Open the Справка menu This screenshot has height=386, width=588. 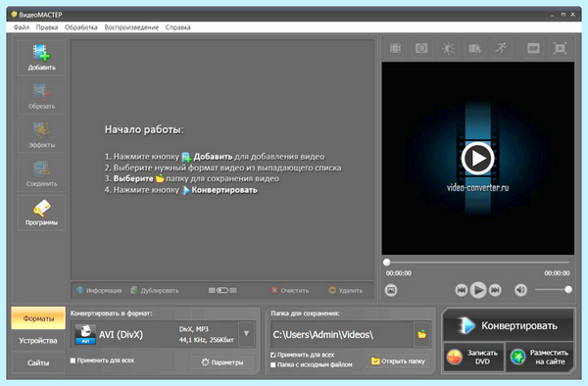coord(177,27)
